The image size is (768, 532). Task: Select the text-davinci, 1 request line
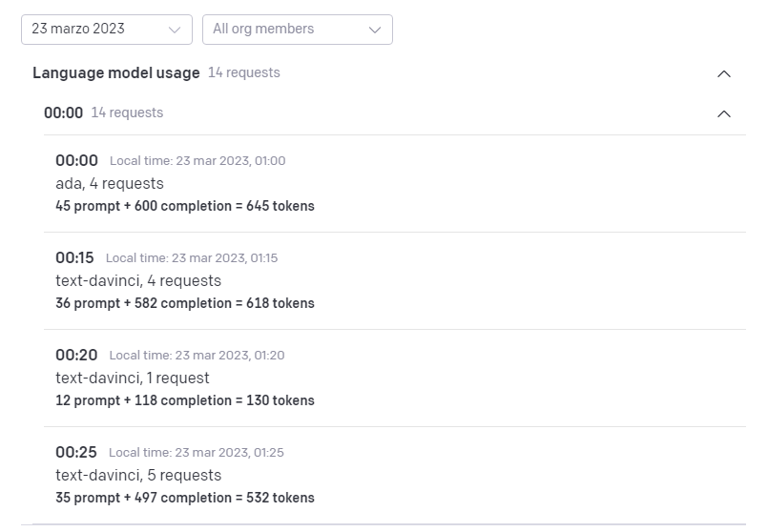click(x=133, y=378)
